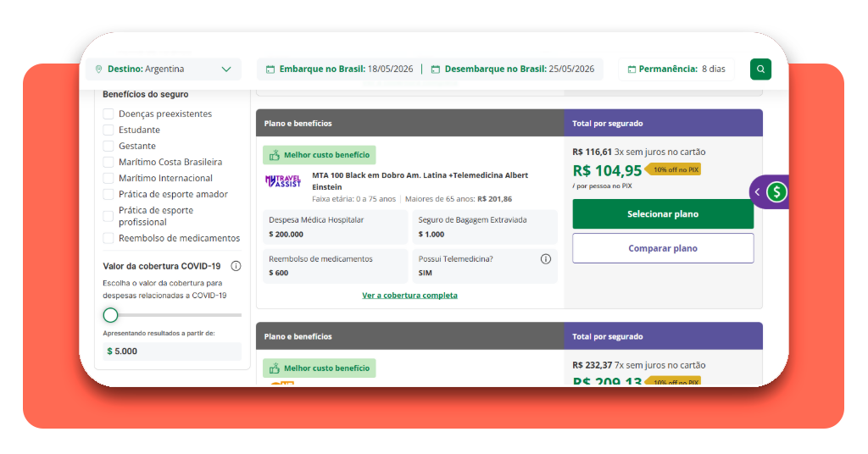868x454 pixels.
Task: Click the green search magnifier button
Action: click(760, 69)
